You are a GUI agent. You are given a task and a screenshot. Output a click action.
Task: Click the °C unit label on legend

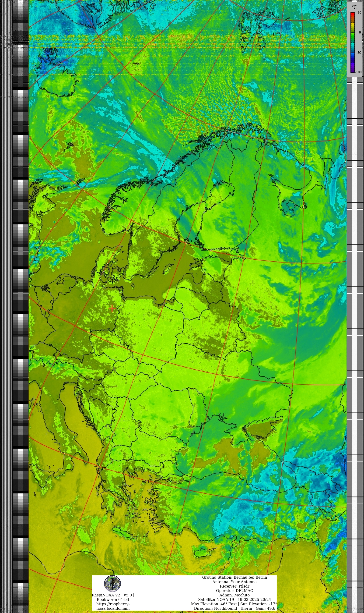click(354, 7)
